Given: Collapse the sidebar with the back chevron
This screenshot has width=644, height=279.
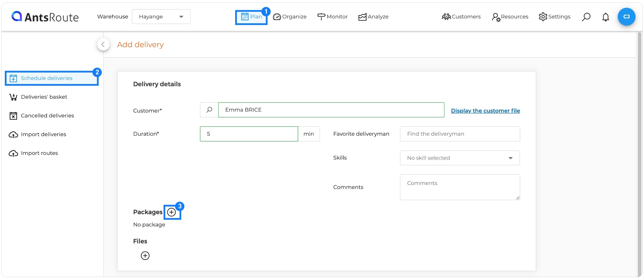Looking at the screenshot, I should pos(103,44).
